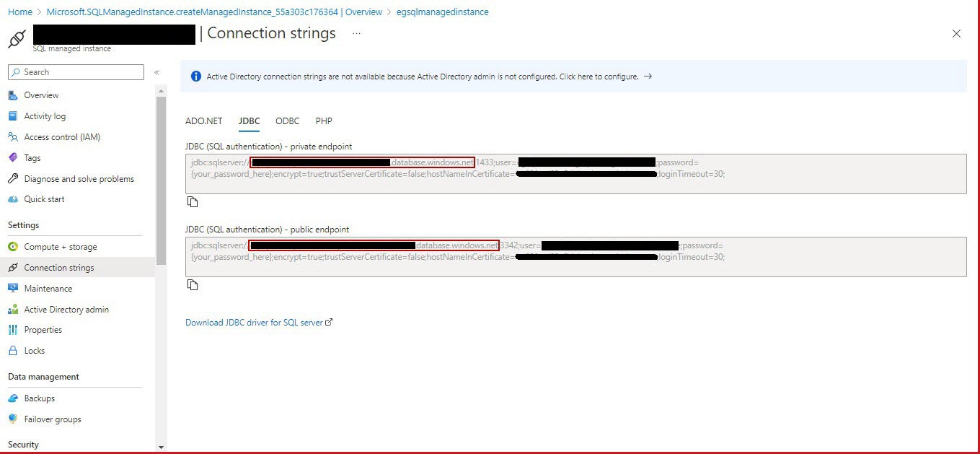Click the public endpoint connection string field
This screenshot has height=454, width=980.
(x=576, y=257)
